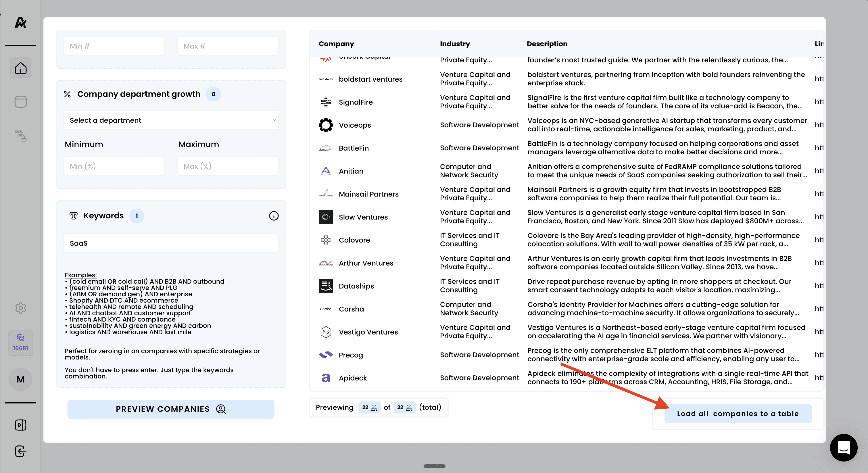Click the Voiceops company row
The image size is (868, 473).
coord(354,125)
